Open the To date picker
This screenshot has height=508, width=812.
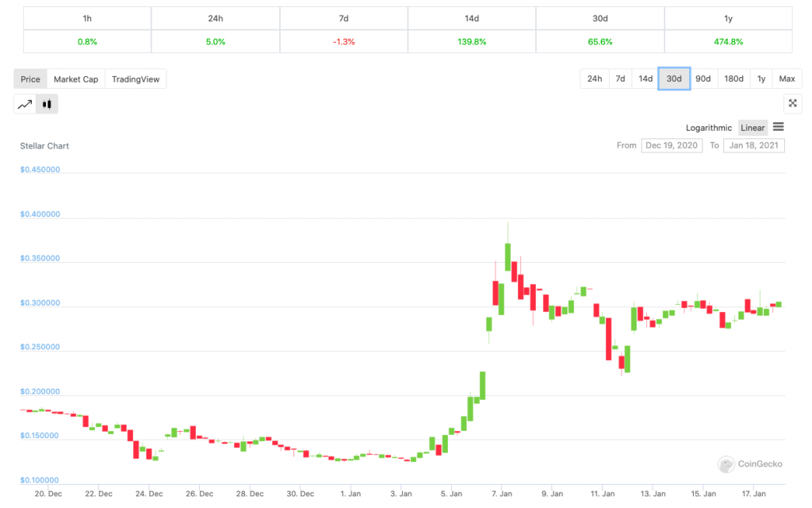coord(753,145)
